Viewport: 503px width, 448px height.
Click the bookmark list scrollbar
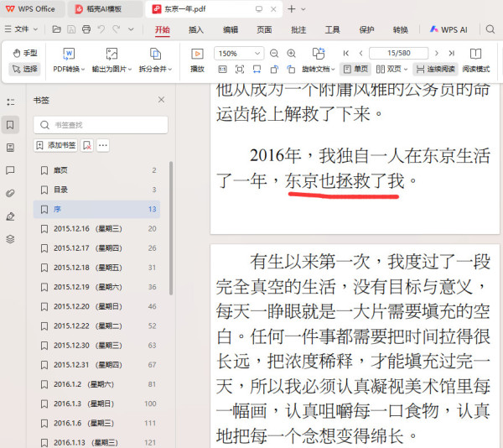click(x=171, y=228)
